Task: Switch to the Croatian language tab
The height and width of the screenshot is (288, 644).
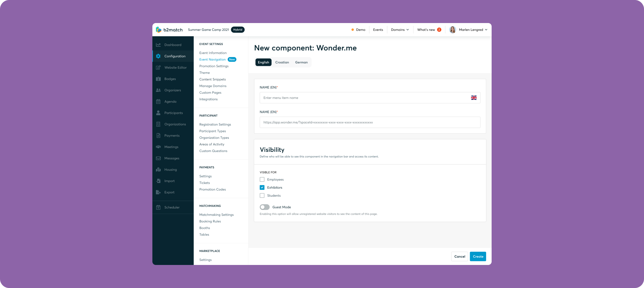Action: click(x=282, y=62)
